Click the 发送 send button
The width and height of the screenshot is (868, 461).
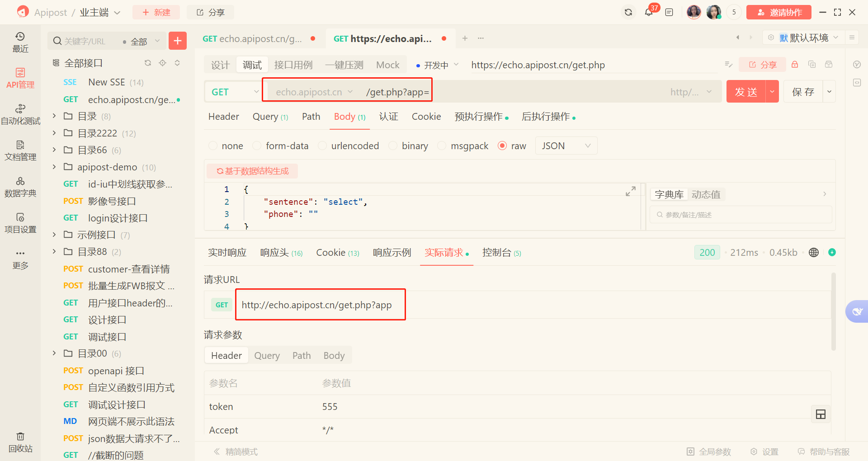tap(746, 92)
